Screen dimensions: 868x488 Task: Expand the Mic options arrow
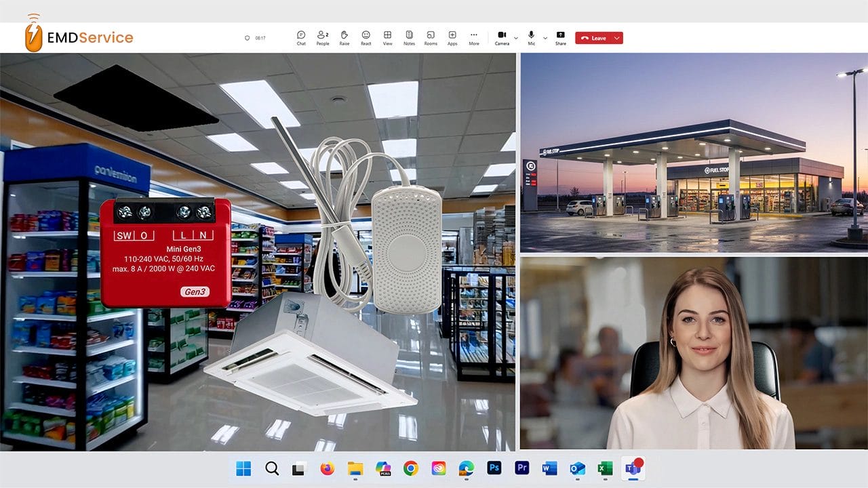[545, 39]
